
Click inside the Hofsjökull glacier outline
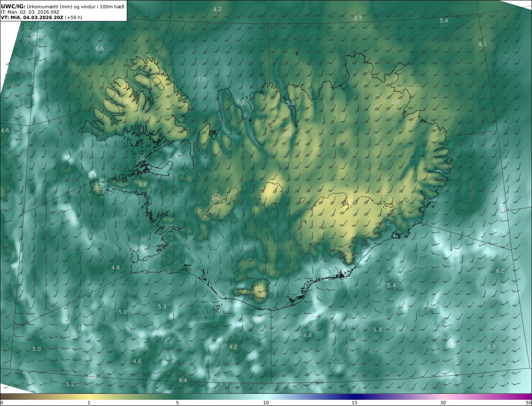tap(271, 195)
